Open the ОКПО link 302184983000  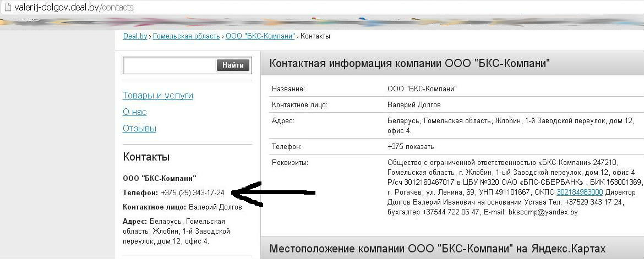[580, 192]
